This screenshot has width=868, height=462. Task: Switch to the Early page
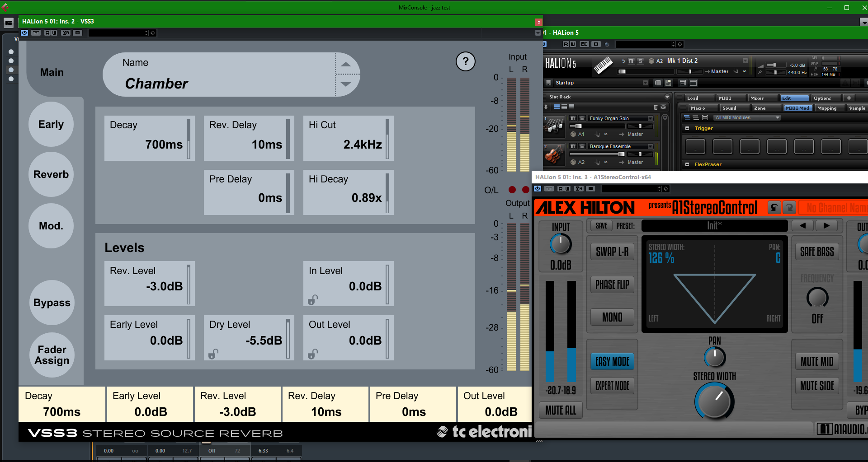coord(51,124)
